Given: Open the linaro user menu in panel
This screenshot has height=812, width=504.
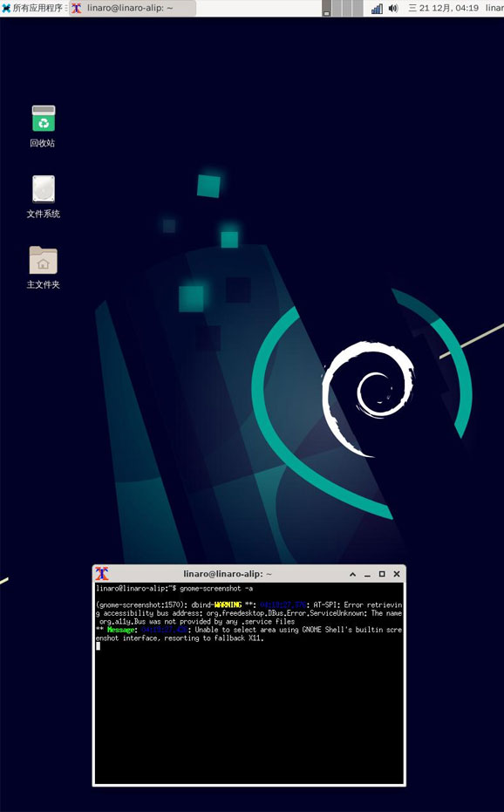Looking at the screenshot, I should click(494, 8).
